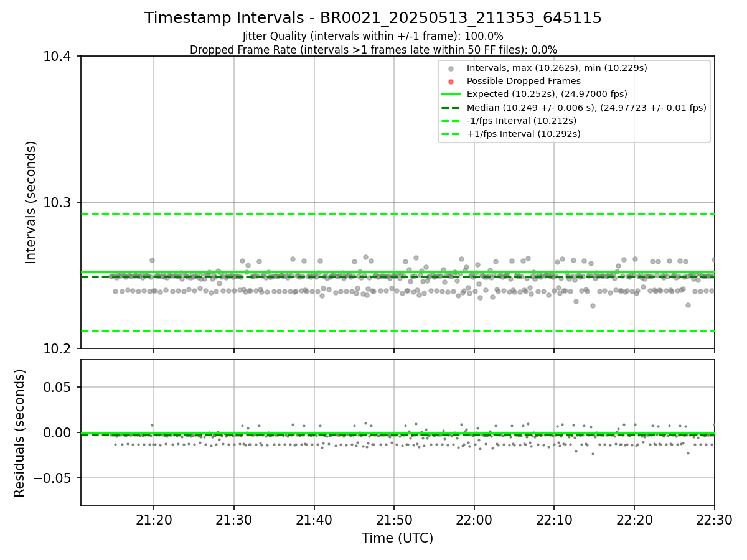Click the Jitter Quality 100.0% subtitle line

pyautogui.click(x=373, y=36)
